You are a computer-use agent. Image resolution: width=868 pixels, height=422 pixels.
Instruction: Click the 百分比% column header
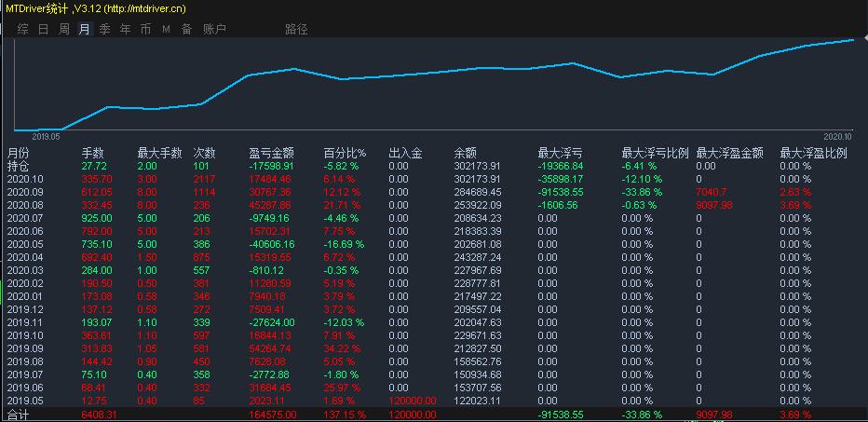345,153
